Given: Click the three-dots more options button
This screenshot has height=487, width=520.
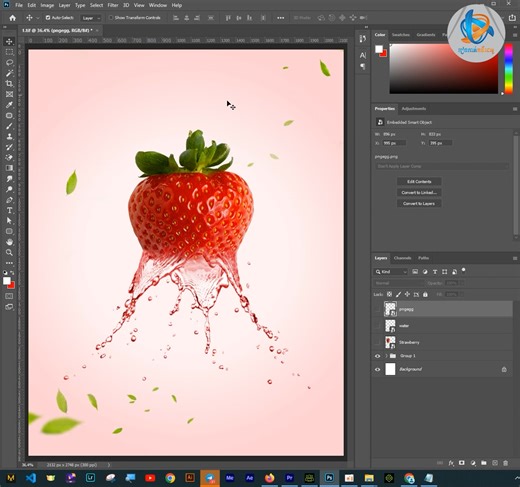Looking at the screenshot, I should coord(281,18).
